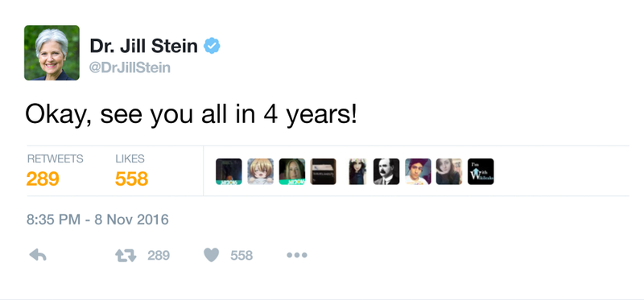View the 289 retweets list
The width and height of the screenshot is (644, 300).
tap(43, 179)
